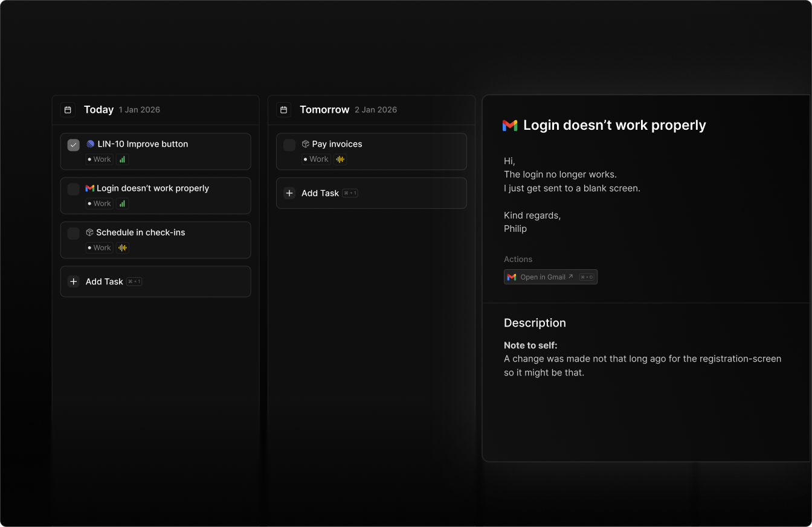Add a task under Tomorrow column

(320, 193)
